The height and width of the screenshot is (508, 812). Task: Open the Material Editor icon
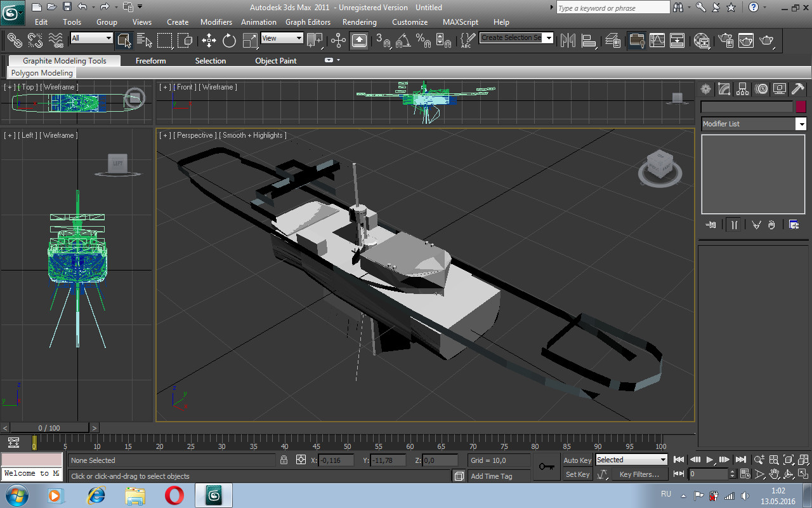point(702,41)
